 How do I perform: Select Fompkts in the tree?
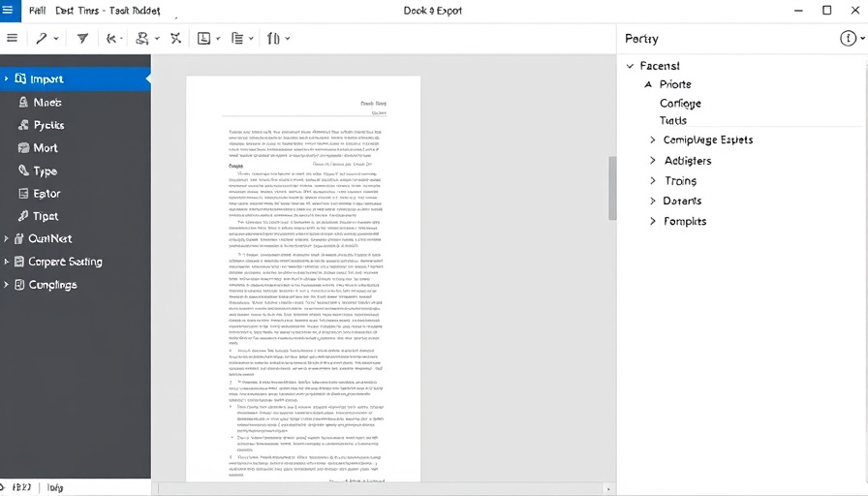coord(685,222)
